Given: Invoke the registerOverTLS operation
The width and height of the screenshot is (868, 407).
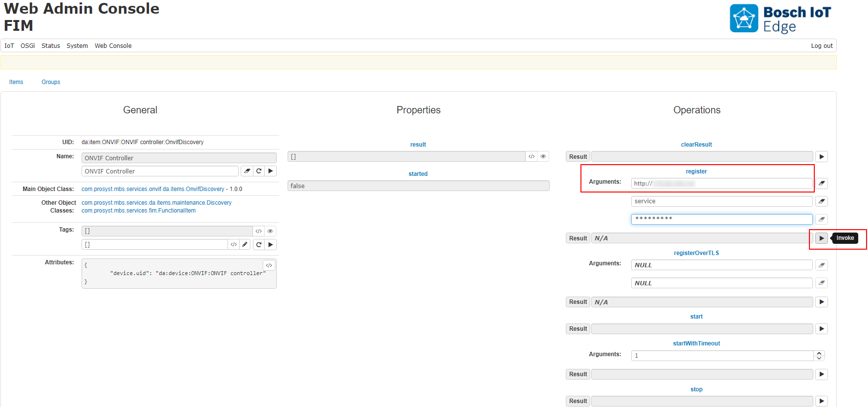Looking at the screenshot, I should point(822,302).
